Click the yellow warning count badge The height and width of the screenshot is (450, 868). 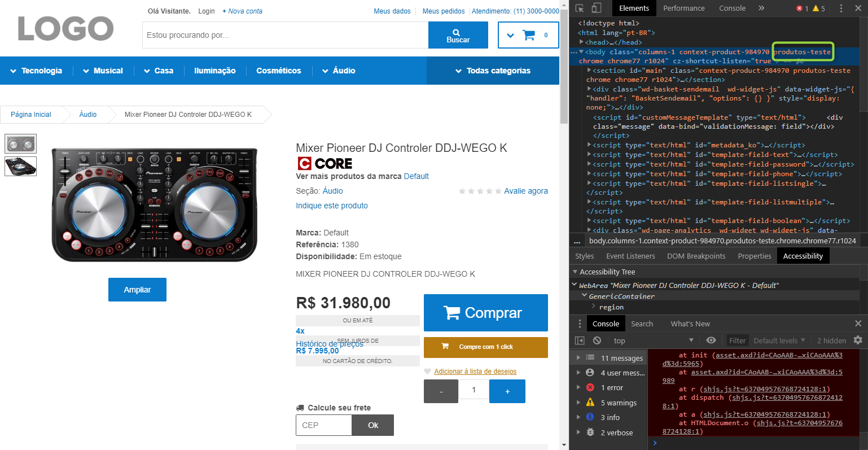[x=819, y=8]
